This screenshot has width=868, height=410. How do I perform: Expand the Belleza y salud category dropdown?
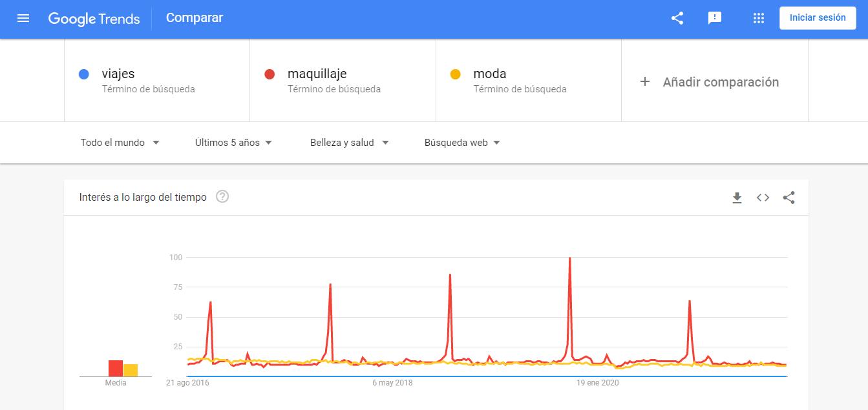pyautogui.click(x=350, y=143)
